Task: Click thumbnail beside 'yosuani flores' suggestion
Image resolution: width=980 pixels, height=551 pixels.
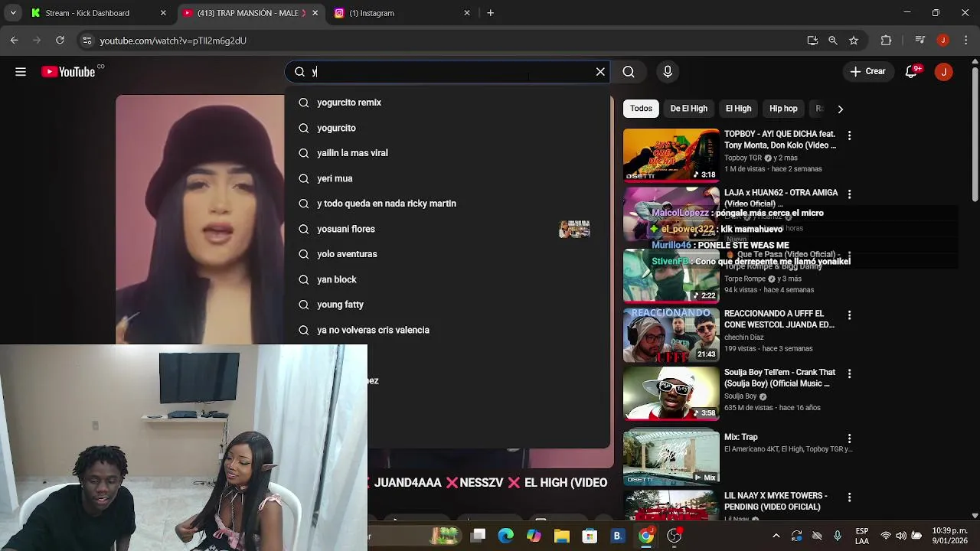Action: coord(574,229)
